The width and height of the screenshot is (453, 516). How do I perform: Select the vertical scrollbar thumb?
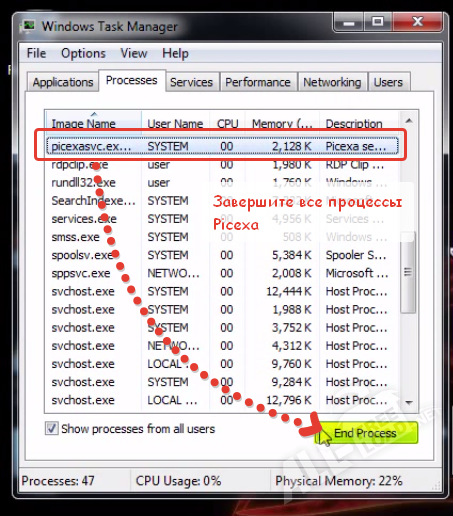click(x=408, y=272)
